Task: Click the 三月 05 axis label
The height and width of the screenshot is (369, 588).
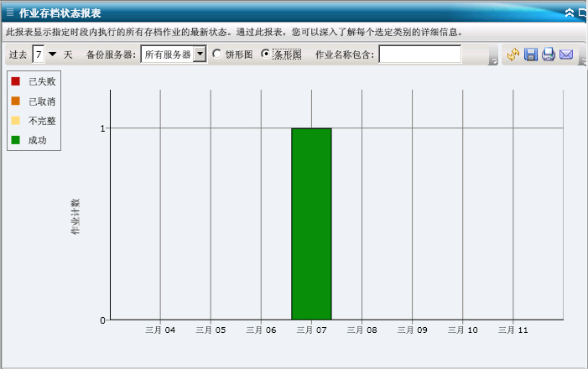Action: point(211,330)
